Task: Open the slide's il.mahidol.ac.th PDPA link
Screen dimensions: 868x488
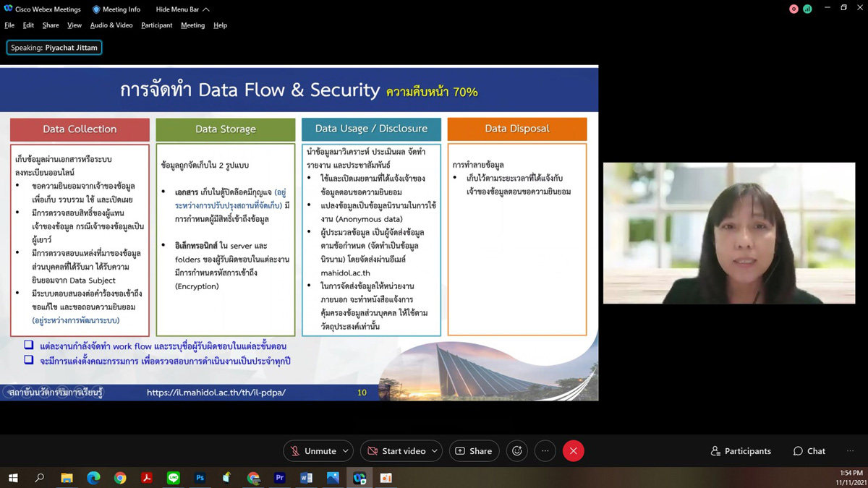Action: (216, 393)
